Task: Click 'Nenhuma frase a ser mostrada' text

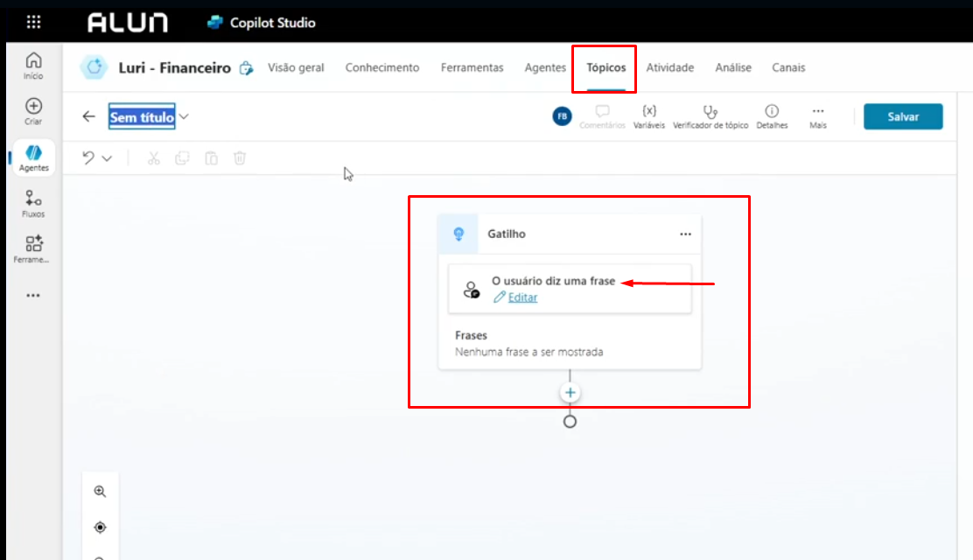Action: [x=528, y=352]
